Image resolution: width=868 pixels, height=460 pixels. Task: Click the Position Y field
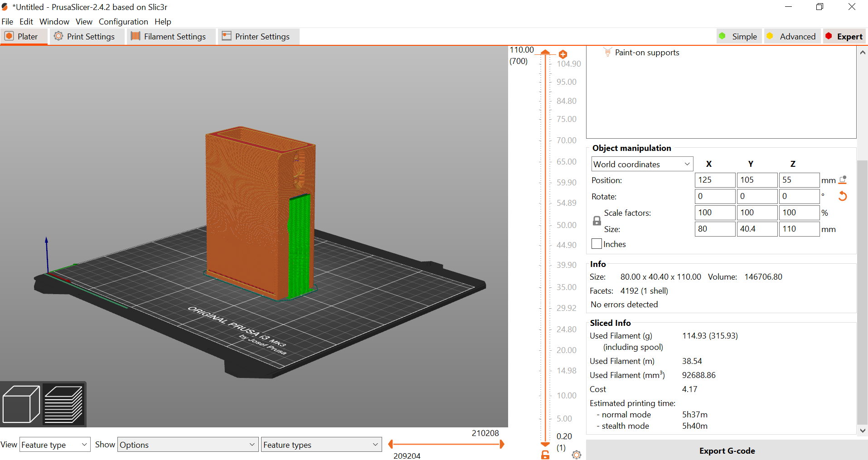coord(757,180)
